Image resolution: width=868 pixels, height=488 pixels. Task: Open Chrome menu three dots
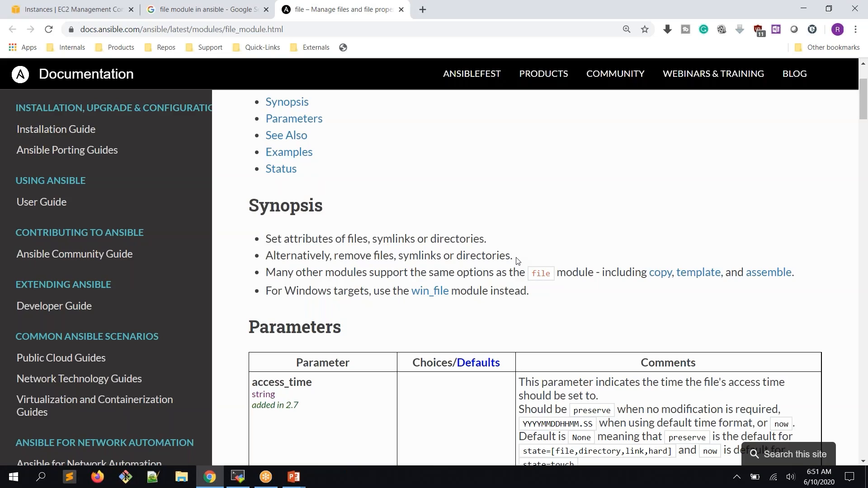click(855, 29)
